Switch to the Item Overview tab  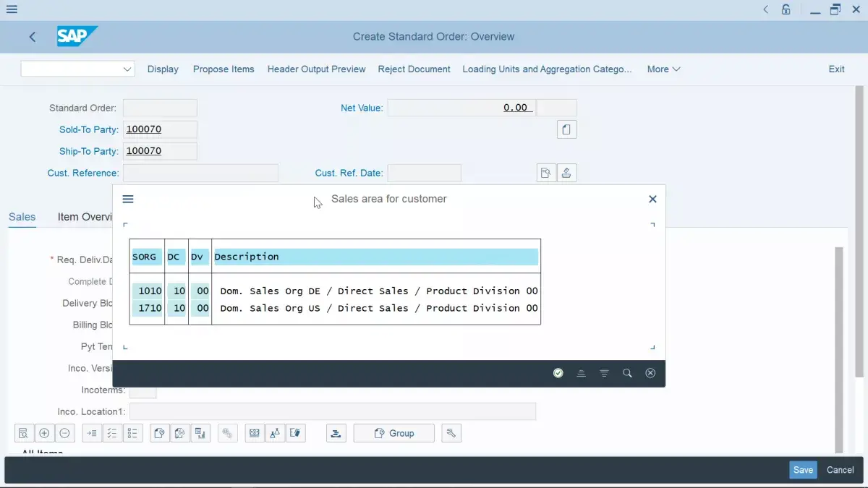point(85,217)
